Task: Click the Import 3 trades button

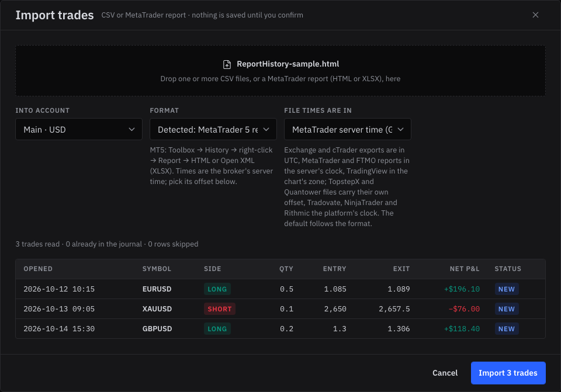Action: [x=508, y=373]
